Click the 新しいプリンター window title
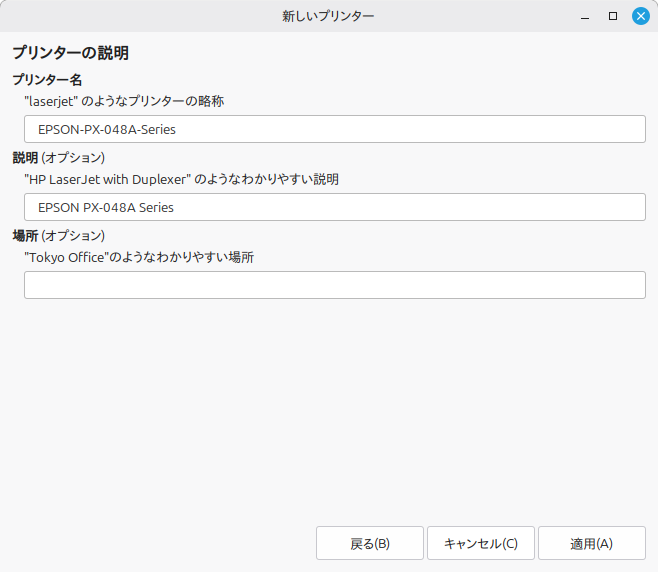The width and height of the screenshot is (658, 572). 328,16
